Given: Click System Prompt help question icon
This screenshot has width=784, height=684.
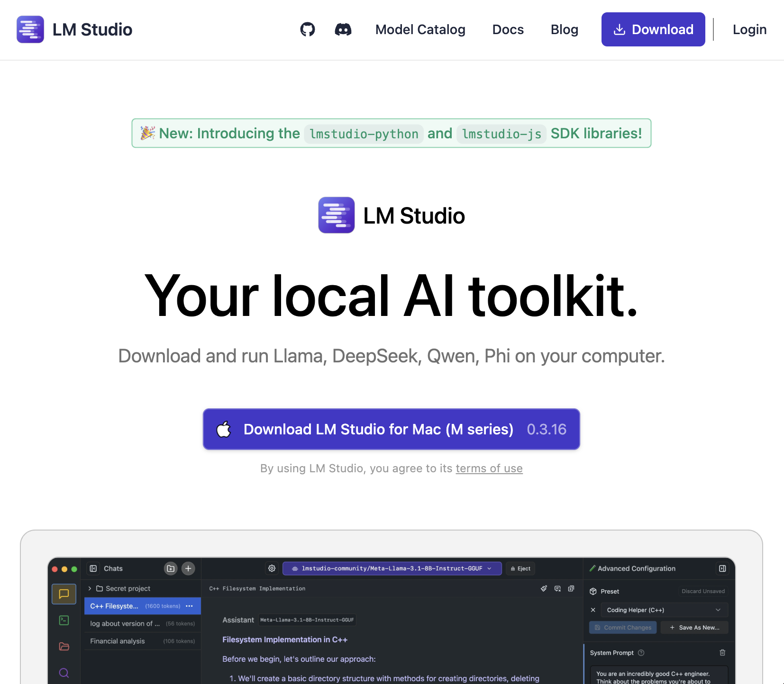Looking at the screenshot, I should [x=641, y=653].
